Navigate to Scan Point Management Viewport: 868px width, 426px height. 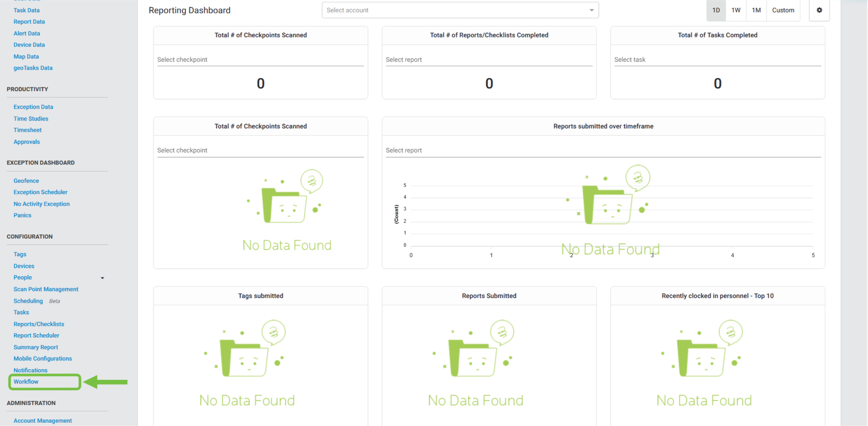tap(46, 289)
